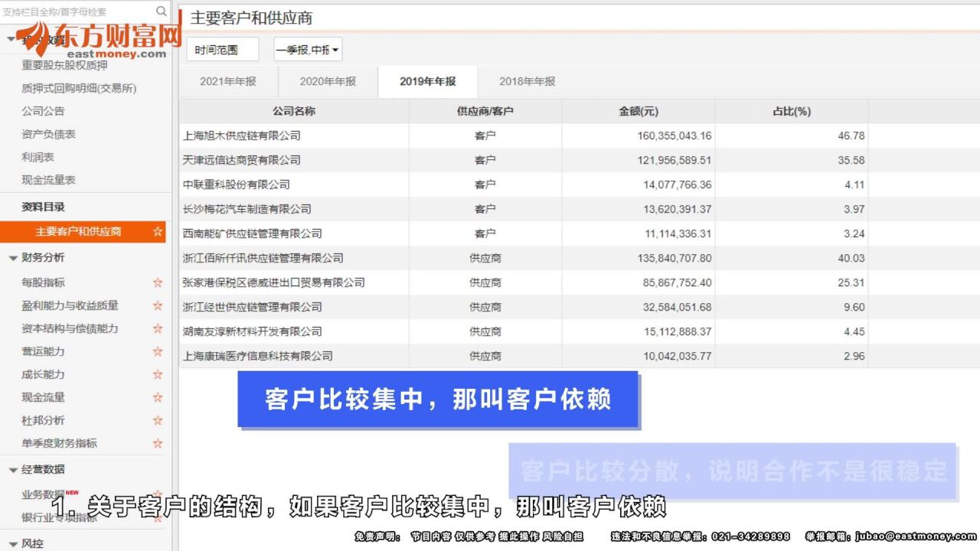Viewport: 980px width, 551px height.
Task: Click the 占比(%) column header
Action: click(792, 111)
